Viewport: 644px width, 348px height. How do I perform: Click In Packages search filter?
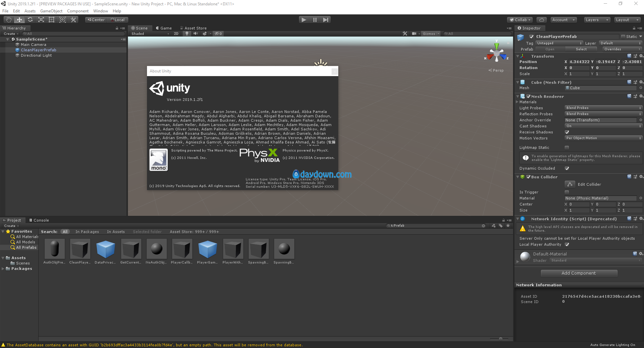[x=87, y=232]
